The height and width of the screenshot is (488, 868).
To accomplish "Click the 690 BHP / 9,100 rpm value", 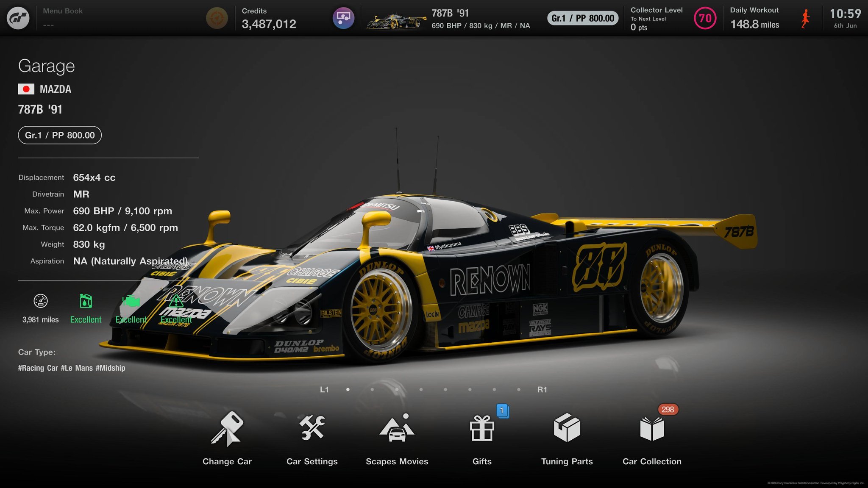I will 122,211.
